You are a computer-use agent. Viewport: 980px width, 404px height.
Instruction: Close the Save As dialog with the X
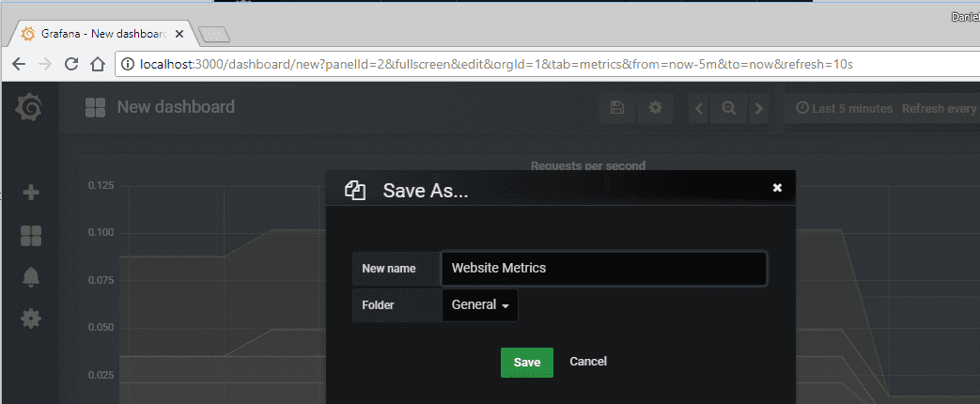pos(777,188)
